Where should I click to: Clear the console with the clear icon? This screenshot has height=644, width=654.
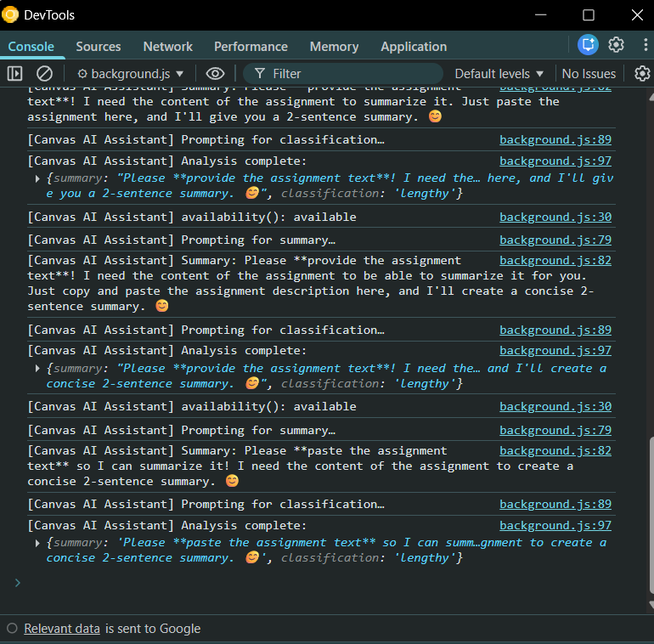44,74
